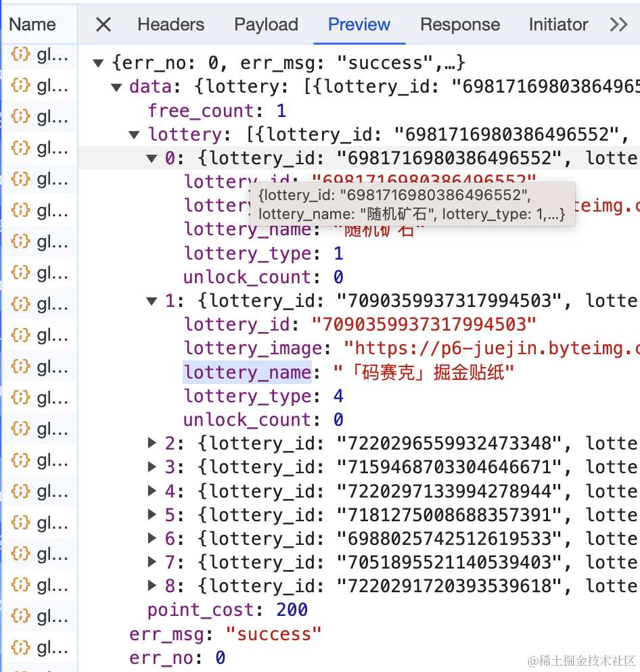Show more tabs via the double-chevron
This screenshot has height=672, width=640.
pos(618,24)
